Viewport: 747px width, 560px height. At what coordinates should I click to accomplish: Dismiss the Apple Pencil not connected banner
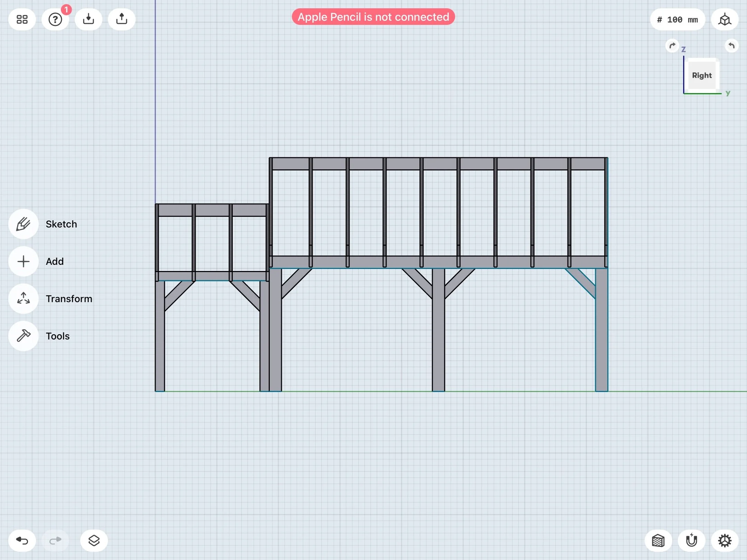click(373, 17)
